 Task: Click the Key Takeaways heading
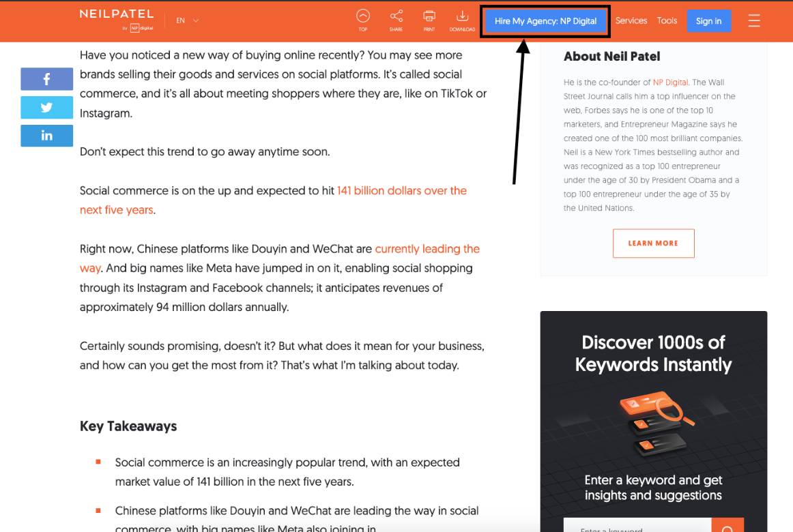pyautogui.click(x=128, y=426)
